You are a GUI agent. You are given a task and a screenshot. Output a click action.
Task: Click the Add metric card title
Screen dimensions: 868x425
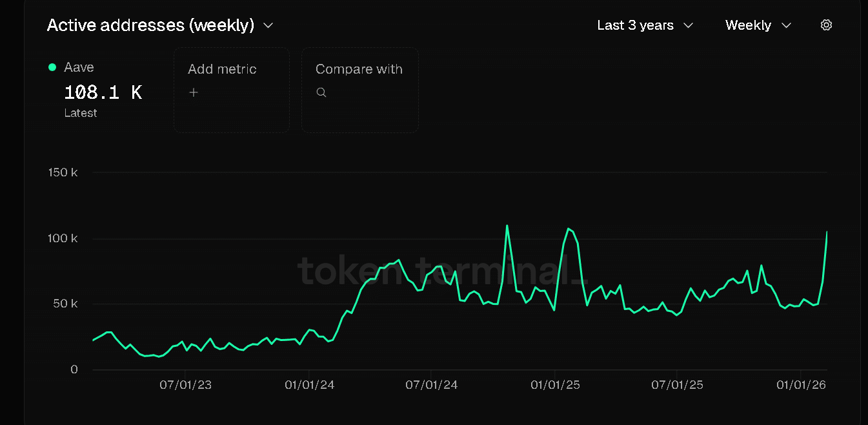point(222,69)
